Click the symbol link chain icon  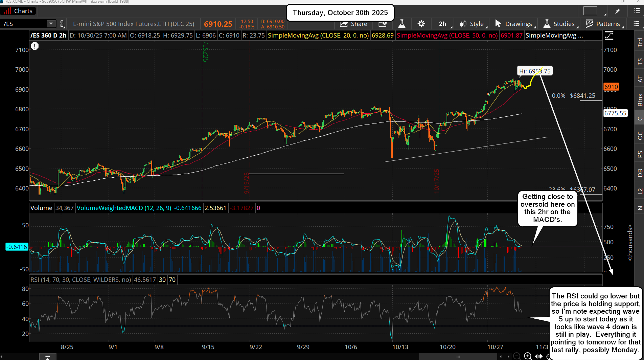62,24
